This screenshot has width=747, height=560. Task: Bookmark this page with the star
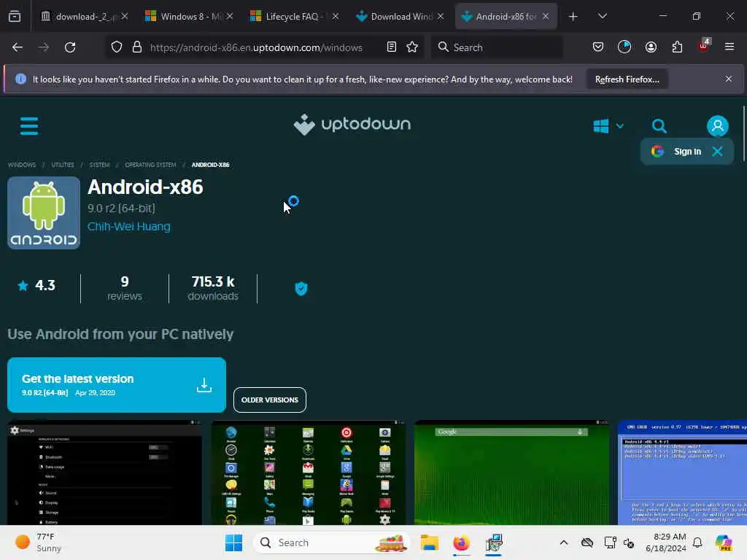point(412,47)
